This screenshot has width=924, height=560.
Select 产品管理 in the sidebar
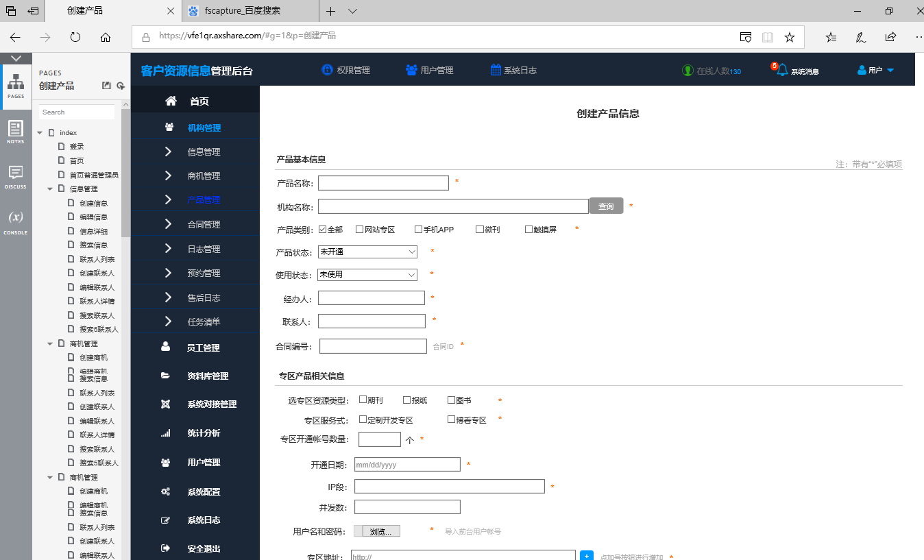pyautogui.click(x=204, y=200)
